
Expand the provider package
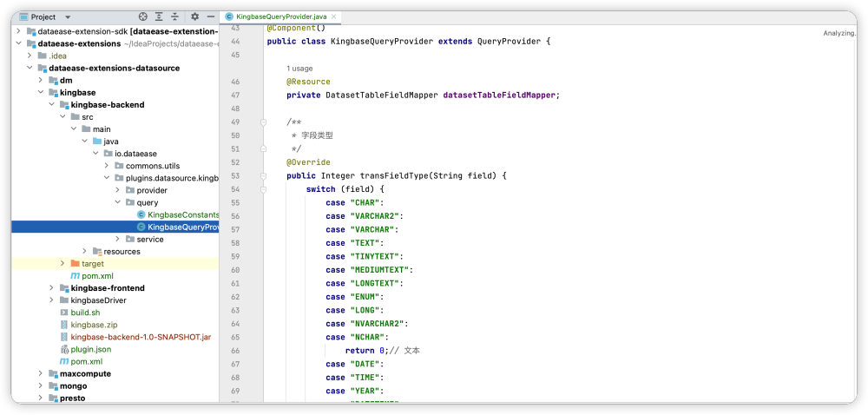coord(118,190)
